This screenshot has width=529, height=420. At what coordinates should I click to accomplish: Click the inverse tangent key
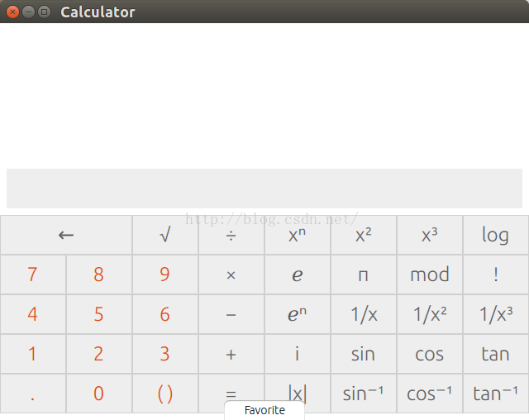[496, 394]
